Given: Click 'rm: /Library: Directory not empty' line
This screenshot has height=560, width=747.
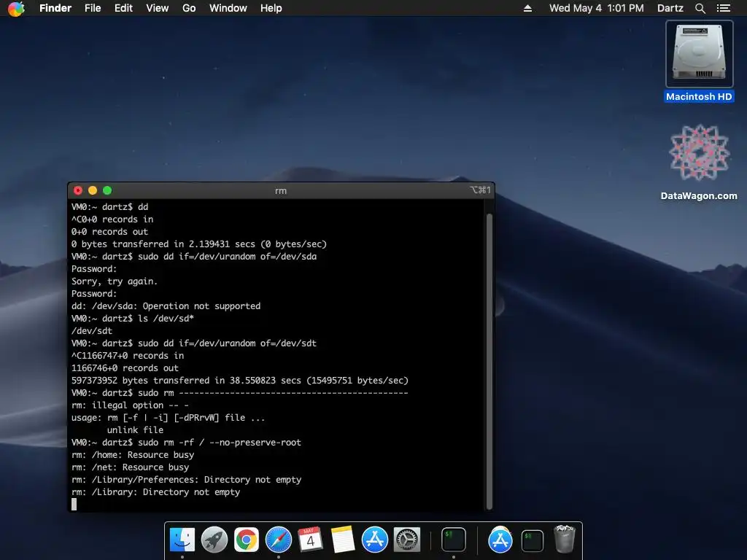Looking at the screenshot, I should coord(156,492).
